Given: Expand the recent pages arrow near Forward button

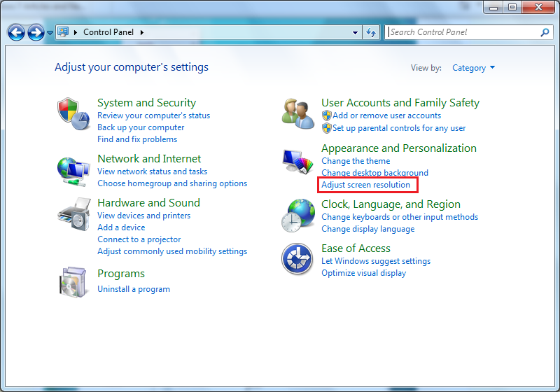Looking at the screenshot, I should [x=50, y=33].
